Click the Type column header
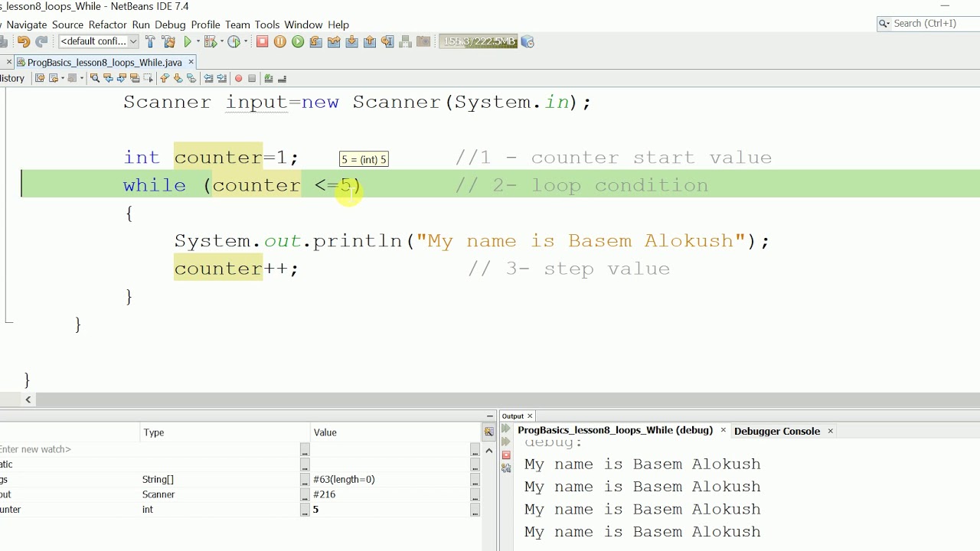Viewport: 980px width, 551px height. [226, 432]
